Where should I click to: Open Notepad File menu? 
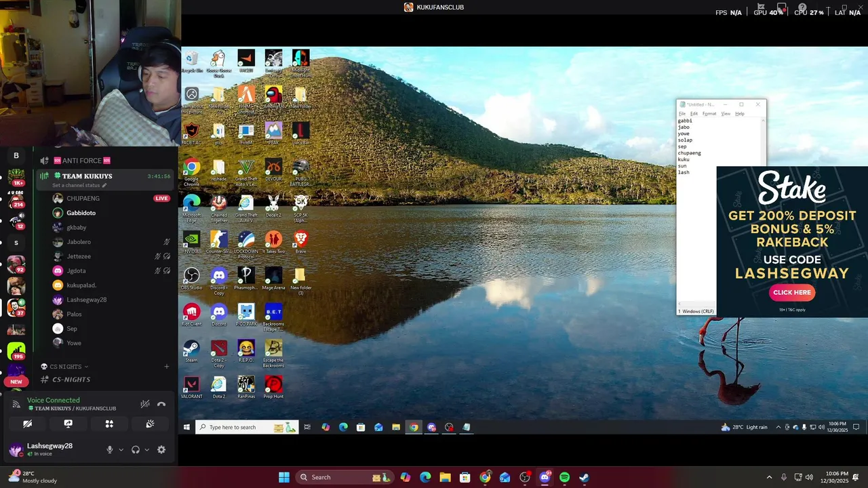point(682,114)
